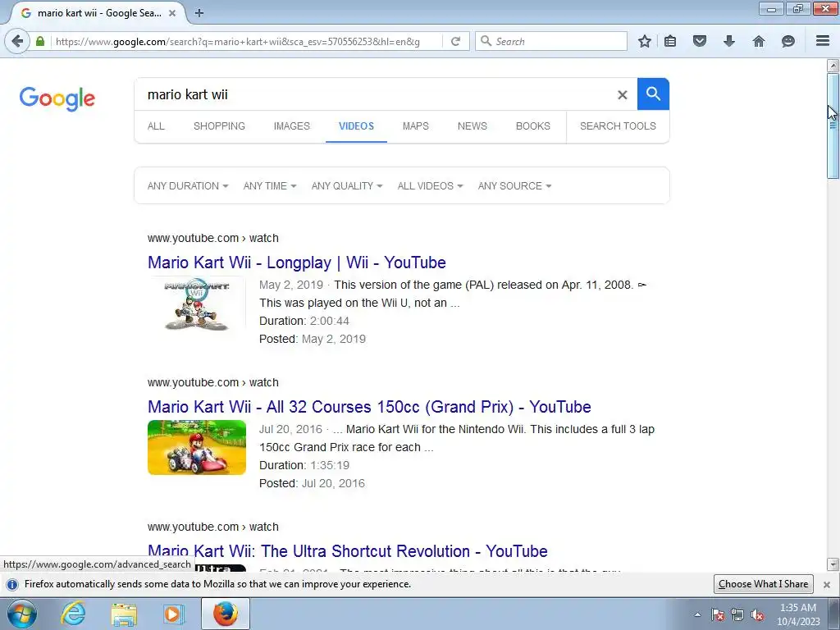Close the mario kart wii tab
The height and width of the screenshot is (630, 840).
point(172,13)
